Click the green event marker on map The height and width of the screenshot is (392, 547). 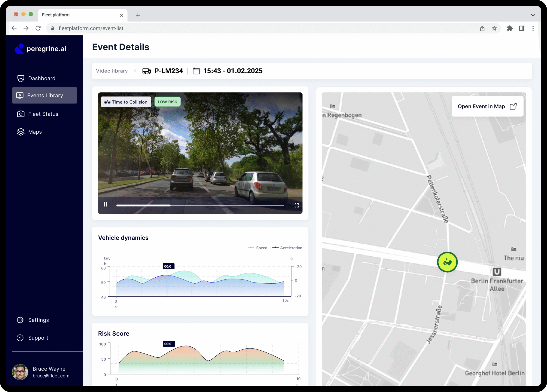(x=447, y=262)
